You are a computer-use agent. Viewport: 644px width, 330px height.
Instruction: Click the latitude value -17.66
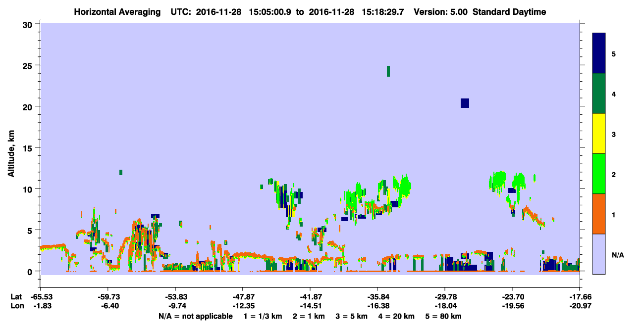(580, 297)
